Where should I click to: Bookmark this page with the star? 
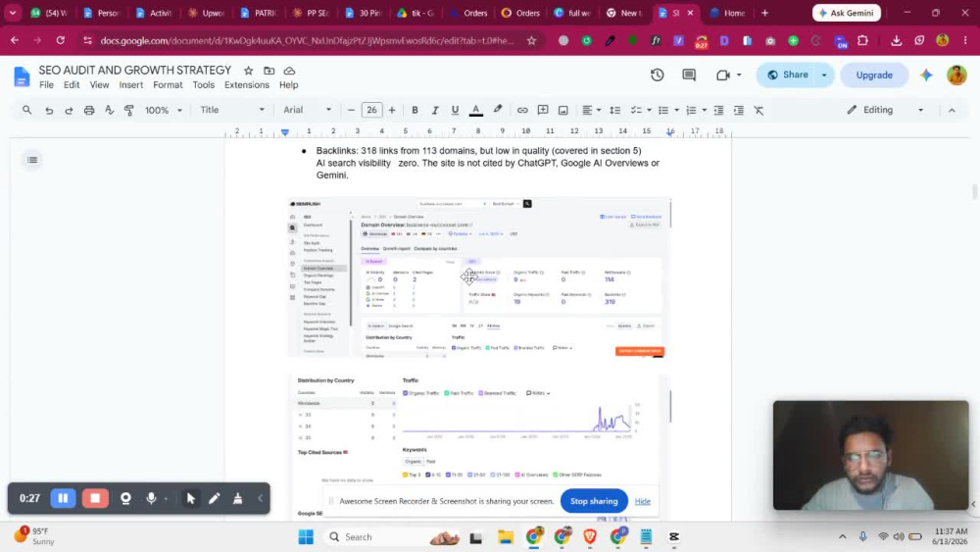(x=531, y=40)
